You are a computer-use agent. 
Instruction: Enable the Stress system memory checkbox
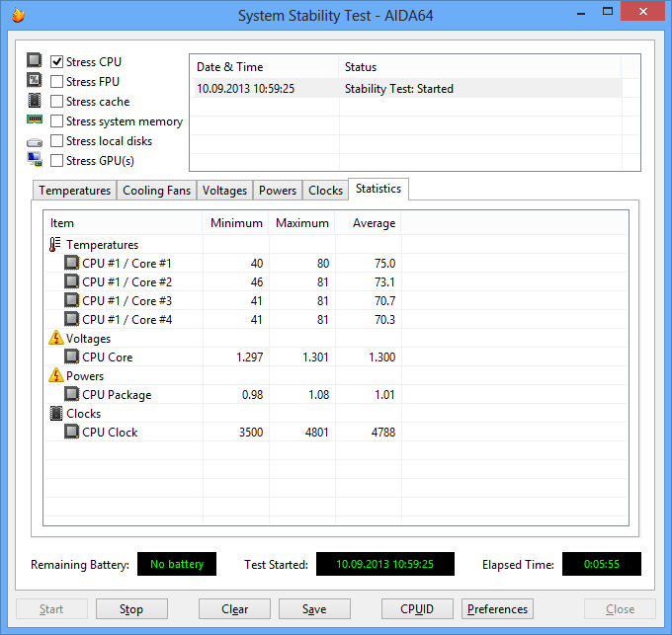click(56, 121)
